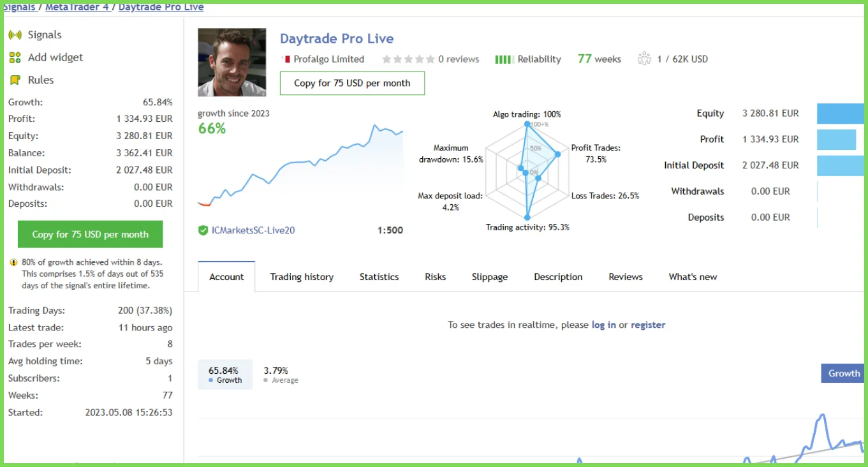
Task: Click the log in link
Action: (x=604, y=325)
